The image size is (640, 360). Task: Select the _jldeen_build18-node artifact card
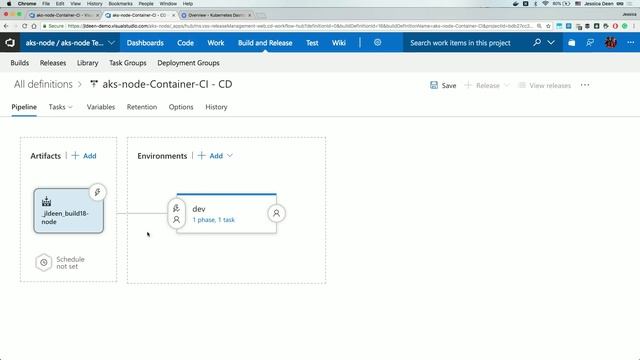[x=69, y=211]
